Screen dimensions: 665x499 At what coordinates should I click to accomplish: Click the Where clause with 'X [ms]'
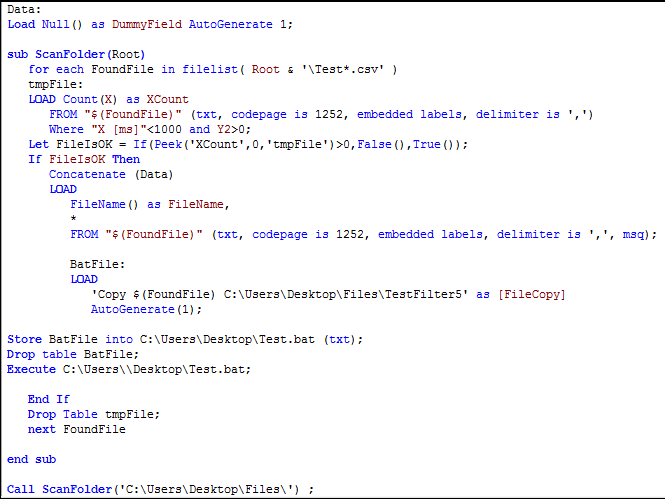(x=150, y=129)
